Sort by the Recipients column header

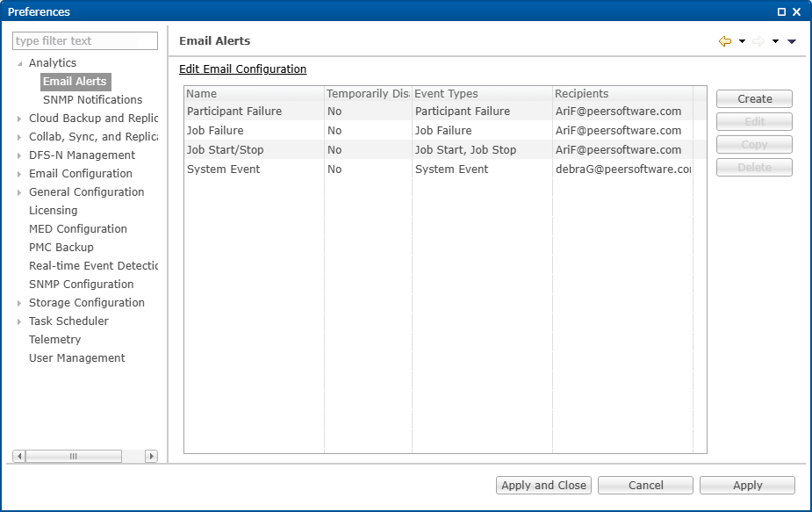pyautogui.click(x=623, y=94)
